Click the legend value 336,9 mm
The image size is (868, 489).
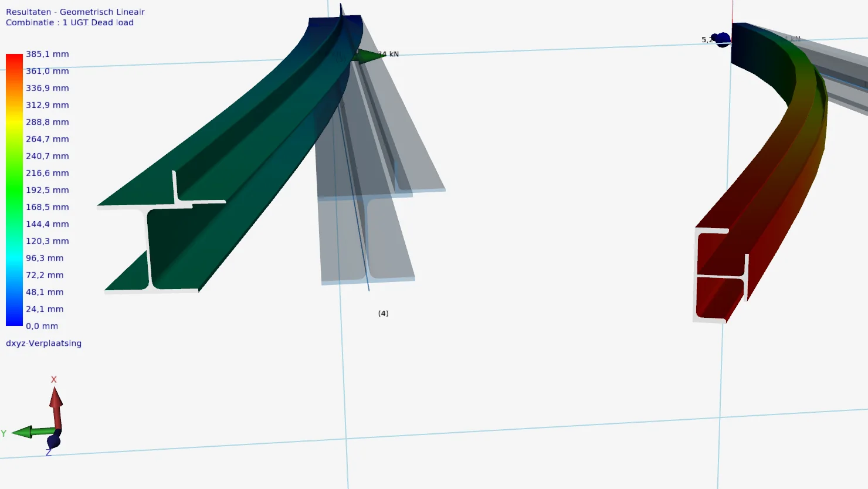[x=48, y=88]
